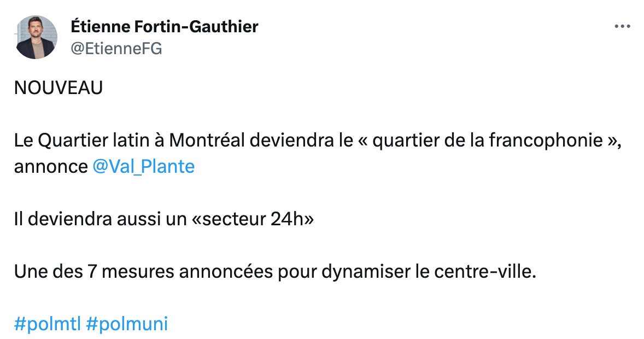The width and height of the screenshot is (644, 339).
Task: Visit the Étienne Fortin-Gauthier display name link
Action: 165,27
